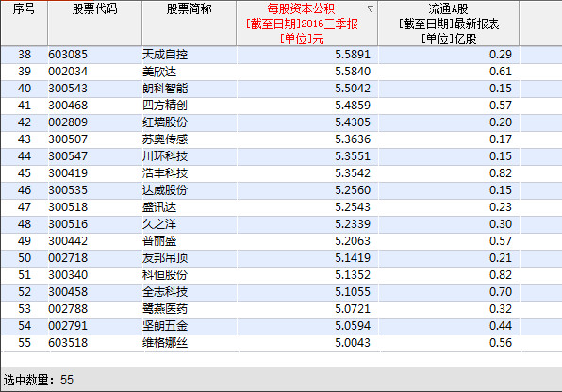Click 流通A股 value 0.70 for 全志科技
Screen dimensions: 562x392
pos(501,292)
